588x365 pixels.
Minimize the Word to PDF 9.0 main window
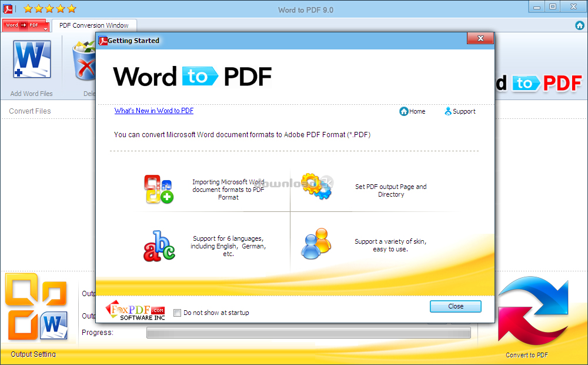tap(537, 6)
